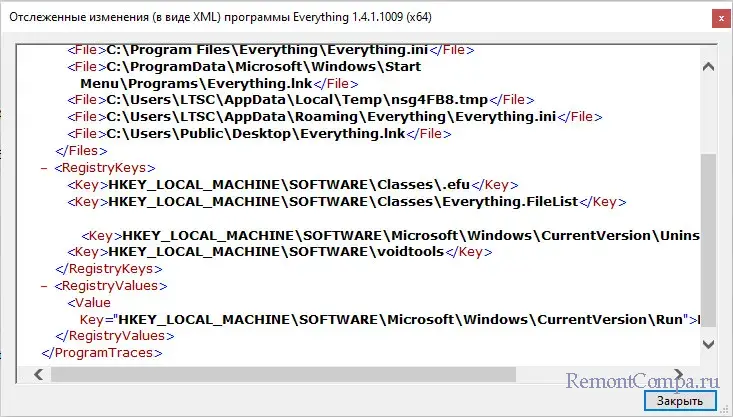The height and width of the screenshot is (417, 733).
Task: Click the vertical scrollbar down arrow
Action: [709, 342]
